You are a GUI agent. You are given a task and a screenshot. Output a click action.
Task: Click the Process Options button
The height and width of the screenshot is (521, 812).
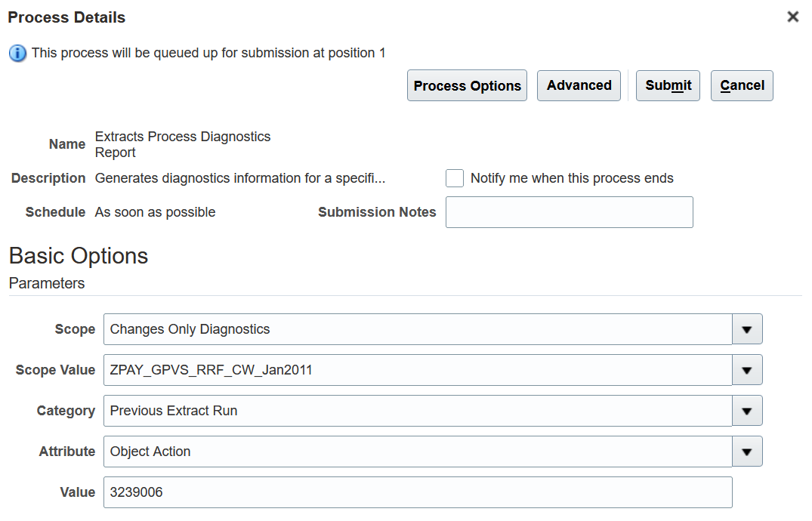click(467, 85)
